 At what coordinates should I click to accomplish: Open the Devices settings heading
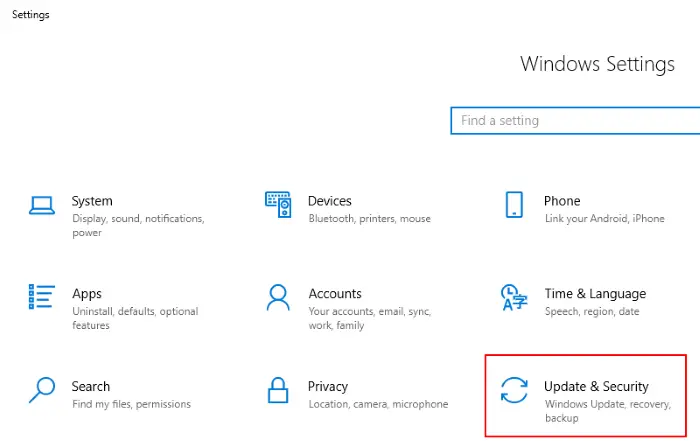point(329,201)
